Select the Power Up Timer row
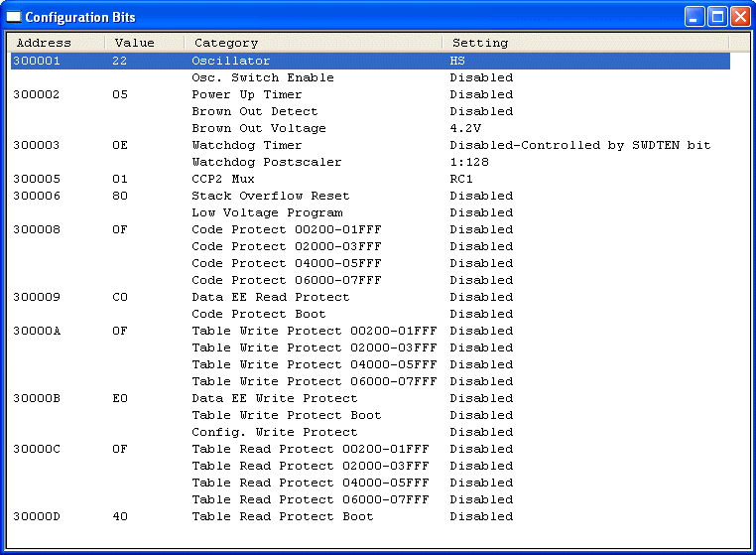Viewport: 756px width, 555px height. pyautogui.click(x=370, y=94)
